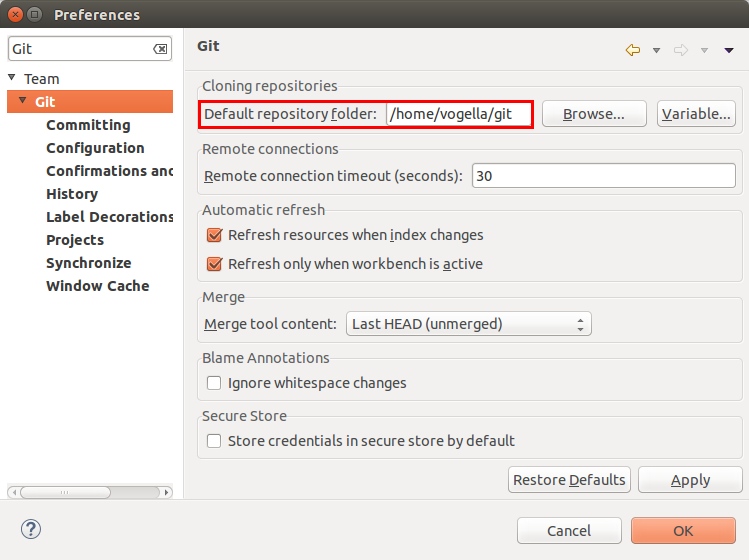The image size is (749, 560).
Task: Click the default repository folder field
Action: coord(459,114)
